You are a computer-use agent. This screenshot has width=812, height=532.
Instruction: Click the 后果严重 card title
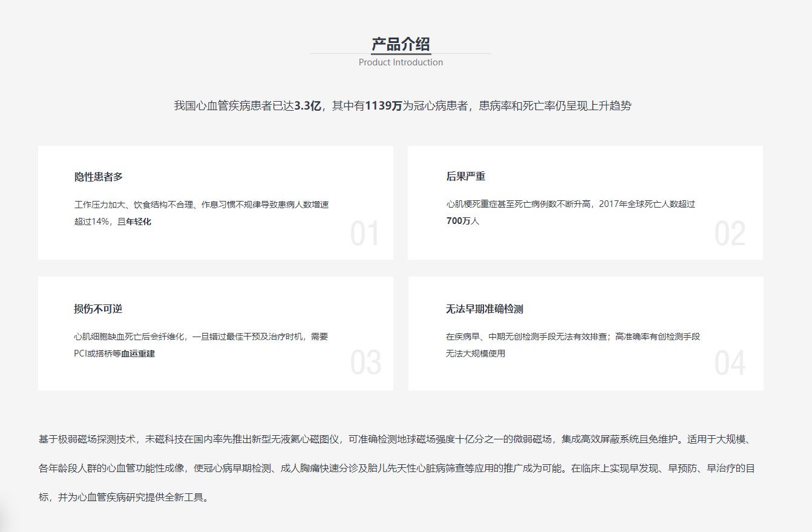tap(466, 177)
